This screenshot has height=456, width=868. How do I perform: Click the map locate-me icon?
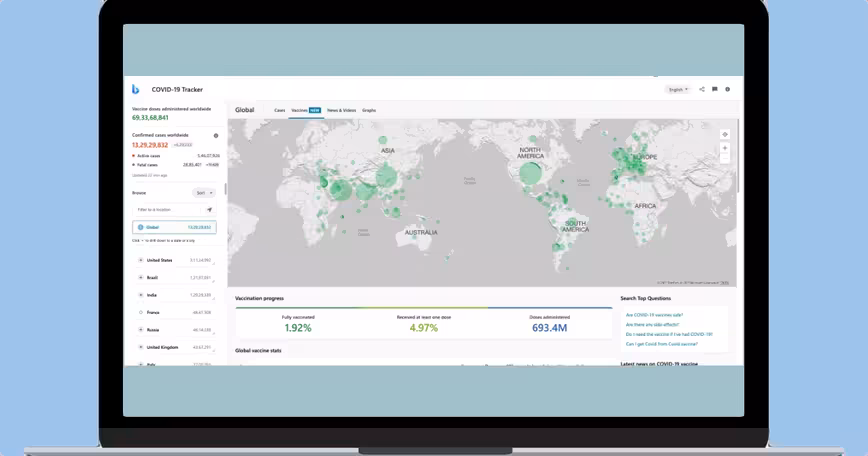point(725,134)
